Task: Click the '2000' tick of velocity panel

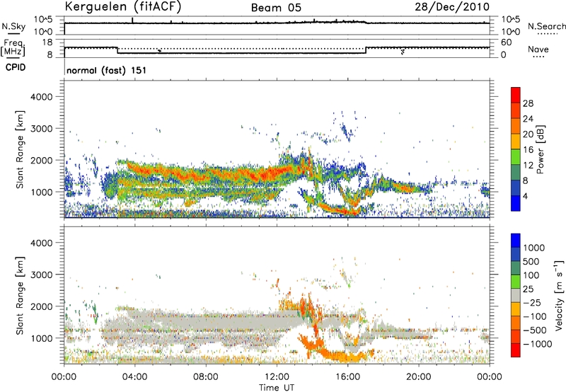Action: pos(41,306)
